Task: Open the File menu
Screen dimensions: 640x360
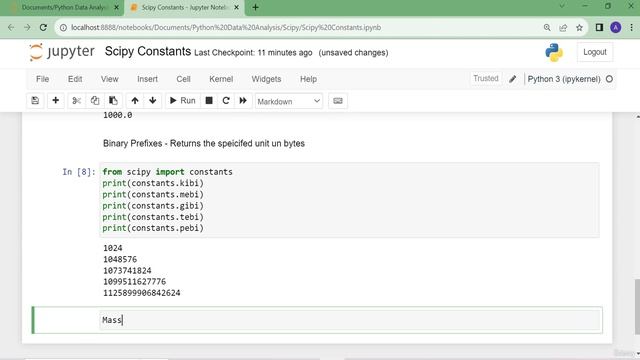Action: tap(42, 79)
